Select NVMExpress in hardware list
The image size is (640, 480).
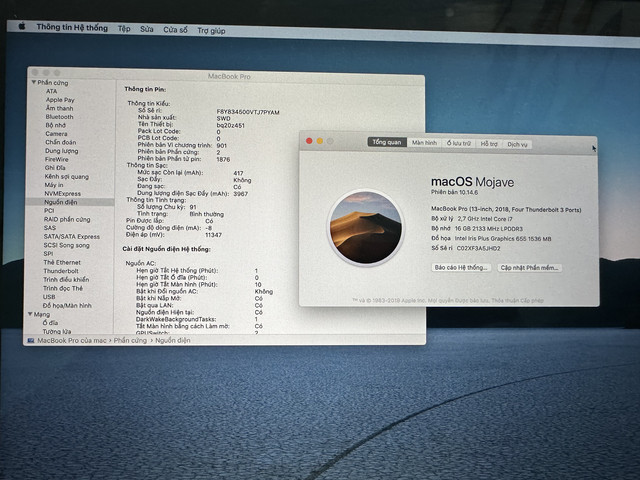[x=62, y=193]
